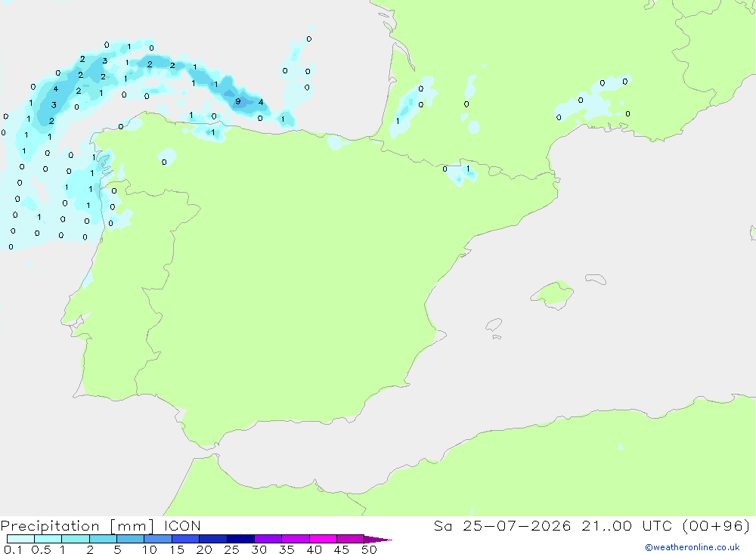756x554 pixels.
Task: Click legend swatch between 0.1 and 0.5
Action: click(x=20, y=539)
